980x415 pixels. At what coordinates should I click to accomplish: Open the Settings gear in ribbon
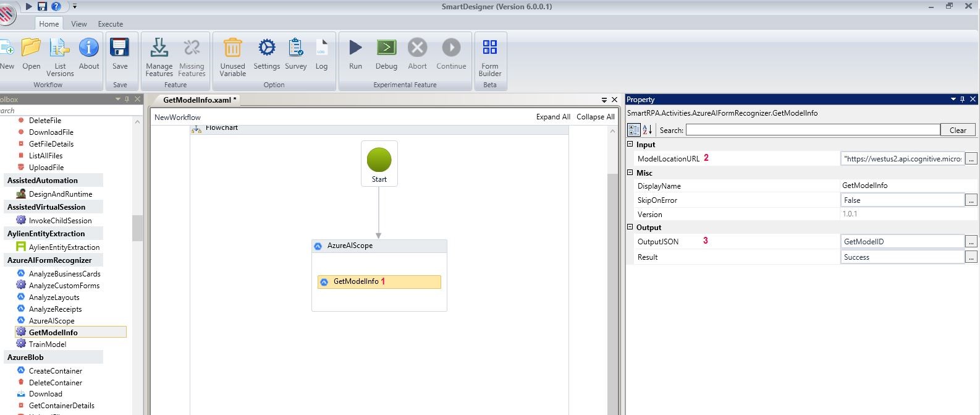click(266, 48)
